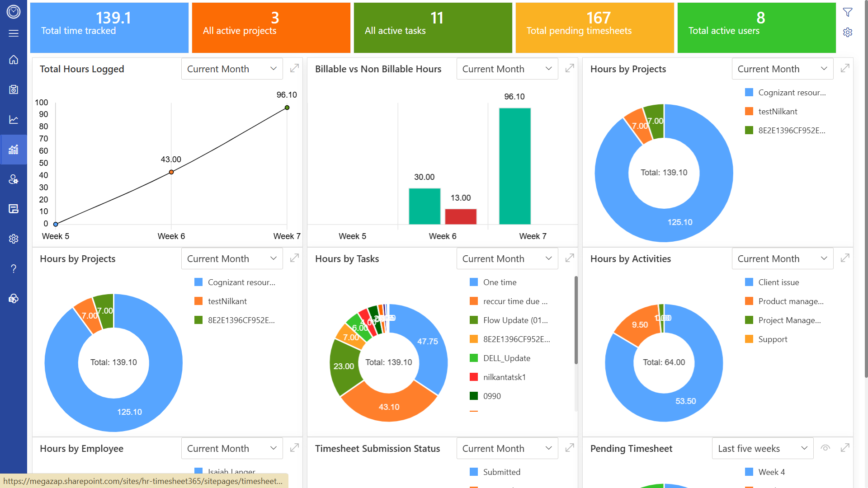The width and height of the screenshot is (868, 488).
Task: Toggle the Pending Timesheet eye visibility icon
Action: pyautogui.click(x=826, y=448)
